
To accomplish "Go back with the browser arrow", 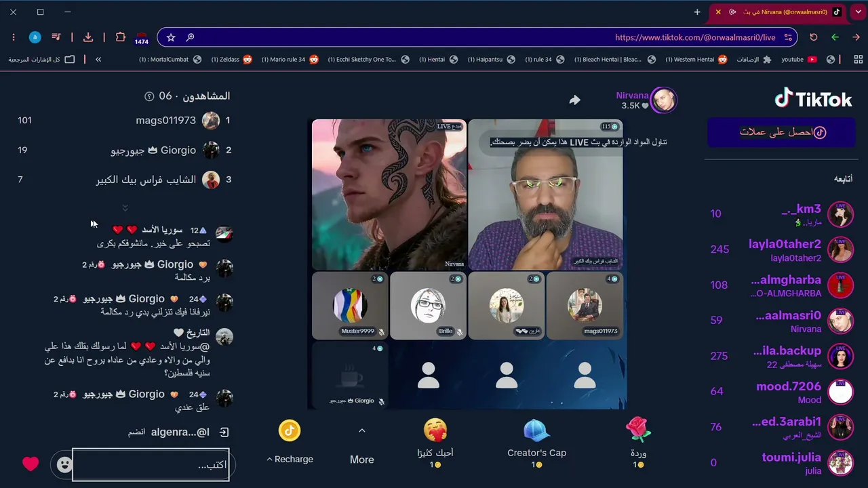I will [x=856, y=37].
